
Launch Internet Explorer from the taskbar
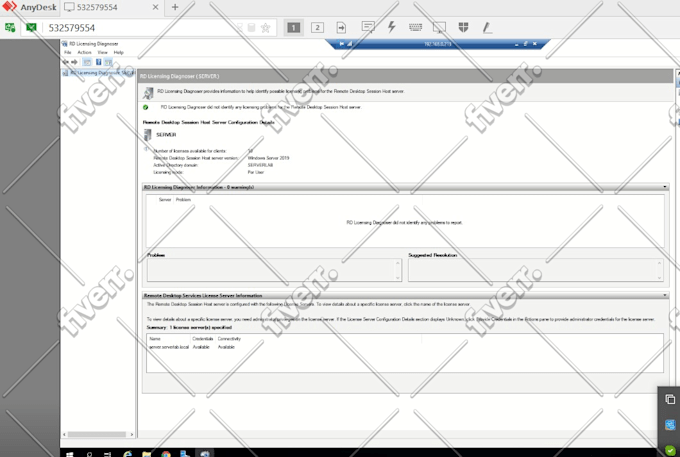(128, 454)
